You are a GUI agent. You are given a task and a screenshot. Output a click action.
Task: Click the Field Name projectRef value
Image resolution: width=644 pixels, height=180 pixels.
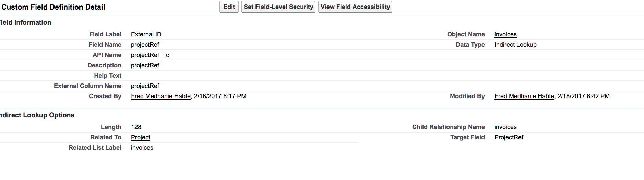[x=145, y=45]
